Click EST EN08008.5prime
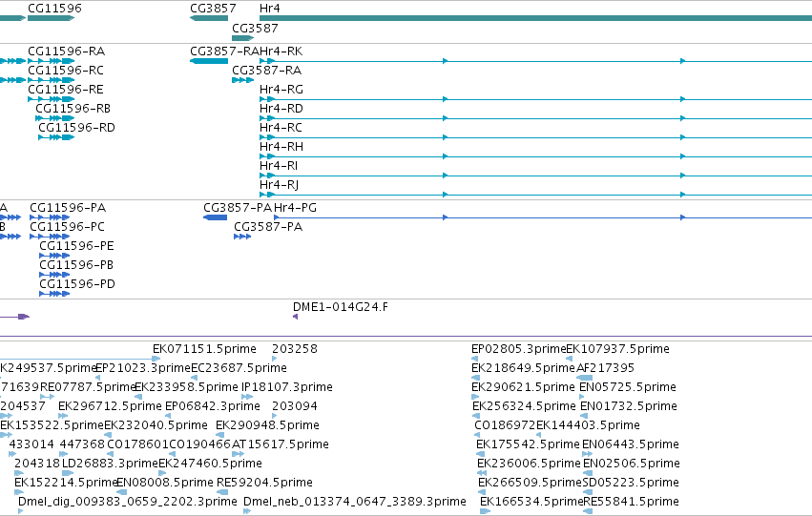The width and height of the screenshot is (812, 516). point(165,483)
